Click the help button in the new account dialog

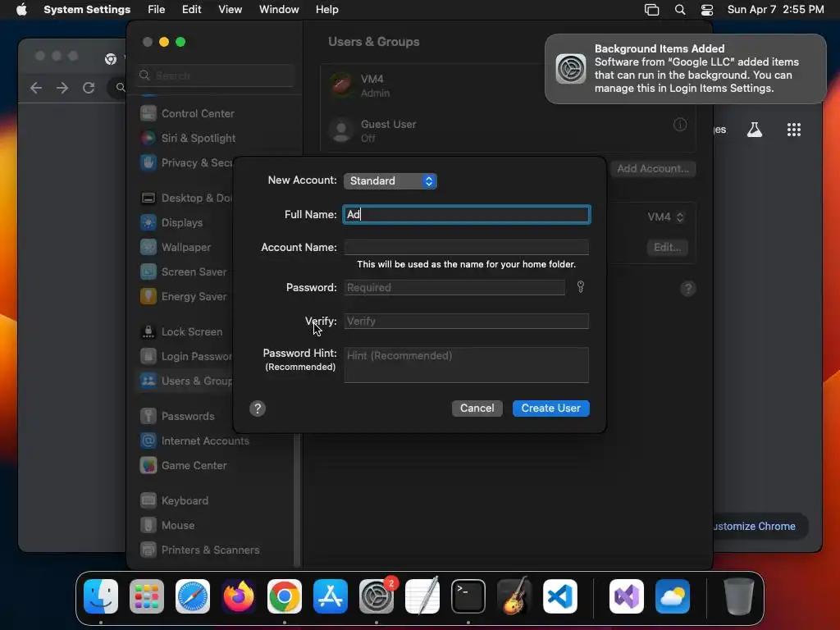click(x=258, y=409)
